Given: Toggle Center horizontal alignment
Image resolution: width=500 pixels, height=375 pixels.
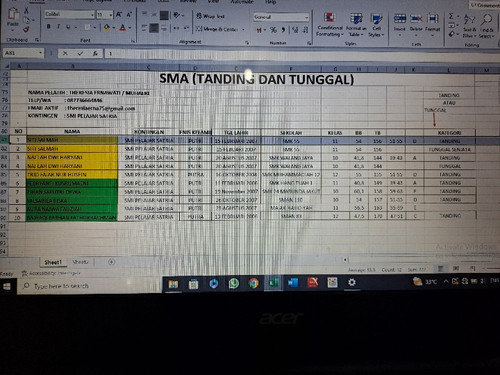Looking at the screenshot, I should coord(154,28).
